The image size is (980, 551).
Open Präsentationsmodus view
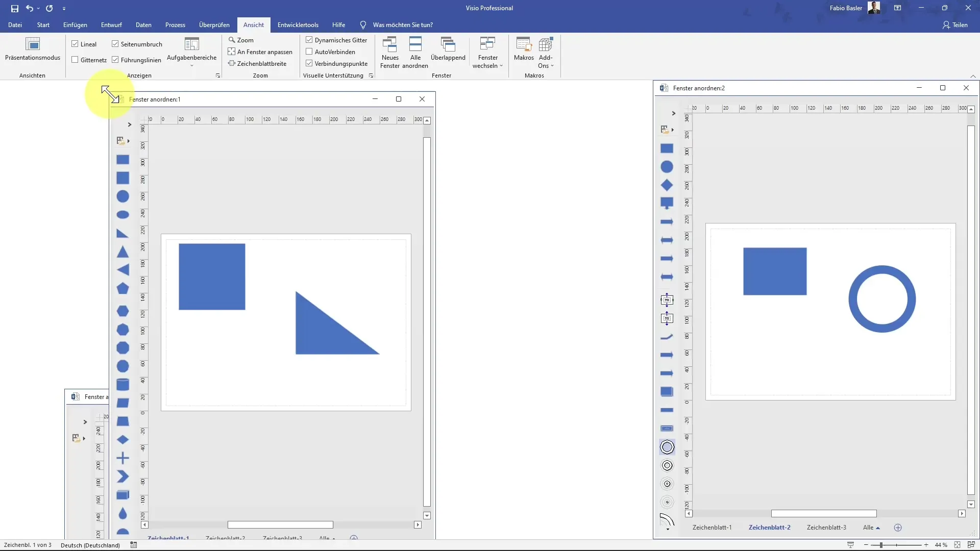coord(33,49)
